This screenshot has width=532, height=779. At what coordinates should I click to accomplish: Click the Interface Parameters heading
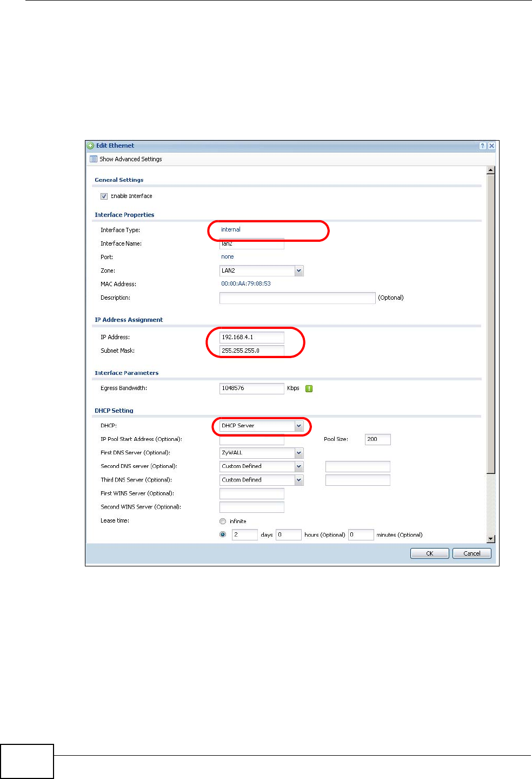(127, 373)
